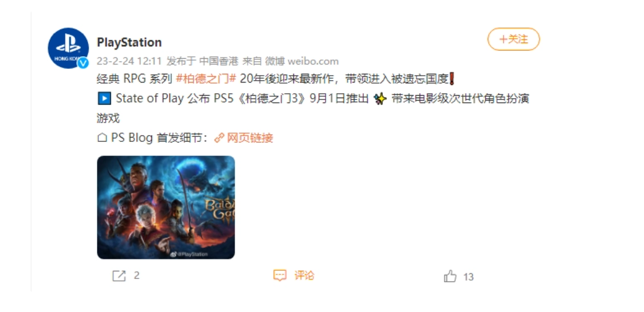Screen dimensions: 644x312
Task: Like the post with thumbs-up icon
Action: coord(450,276)
